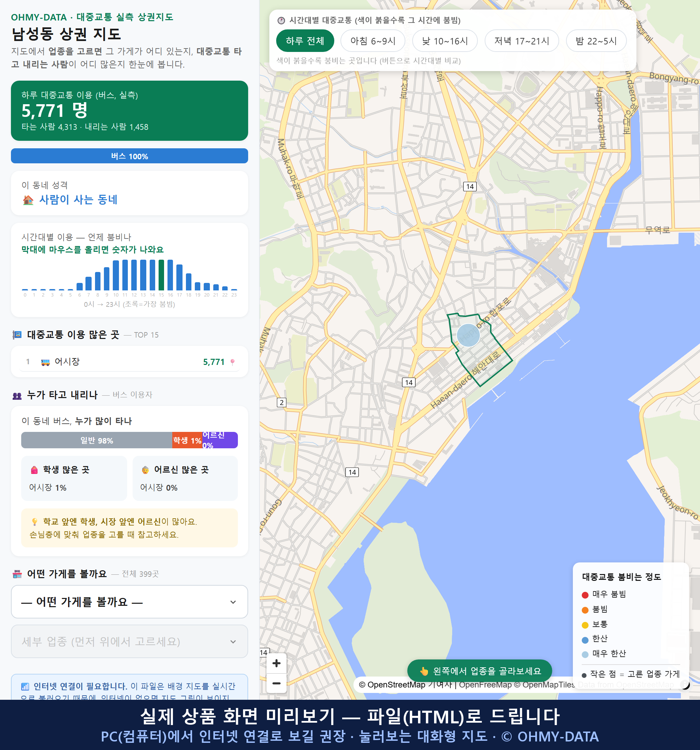Switch to 낮 10~16시 time filter
The height and width of the screenshot is (750, 700).
click(445, 41)
